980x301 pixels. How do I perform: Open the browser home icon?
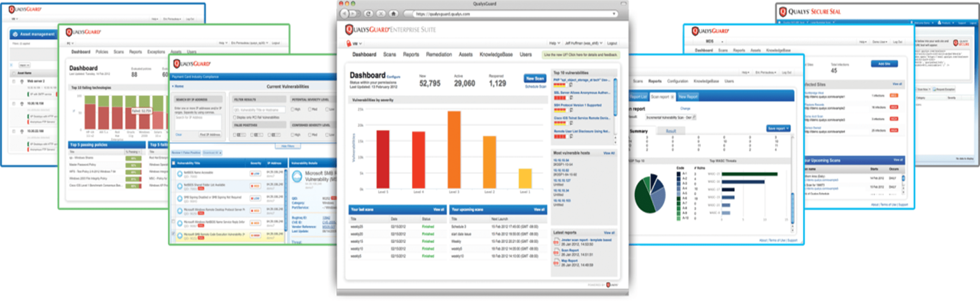[394, 14]
